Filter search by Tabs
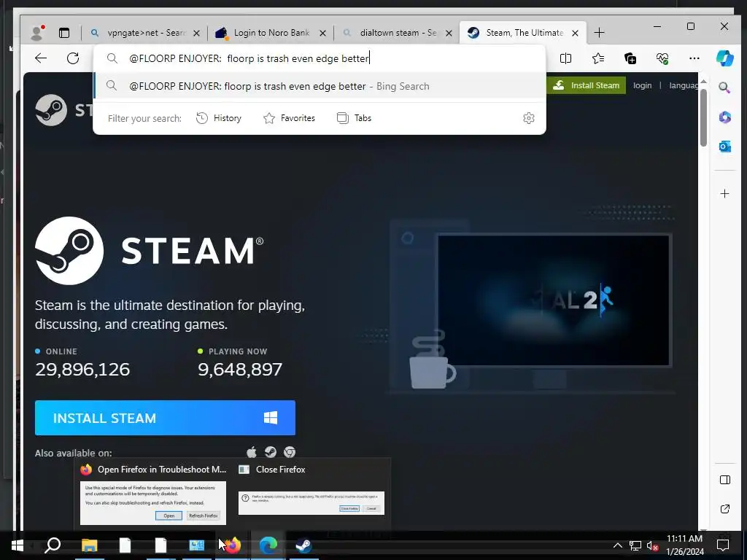Screen dimensions: 747x560 point(354,118)
